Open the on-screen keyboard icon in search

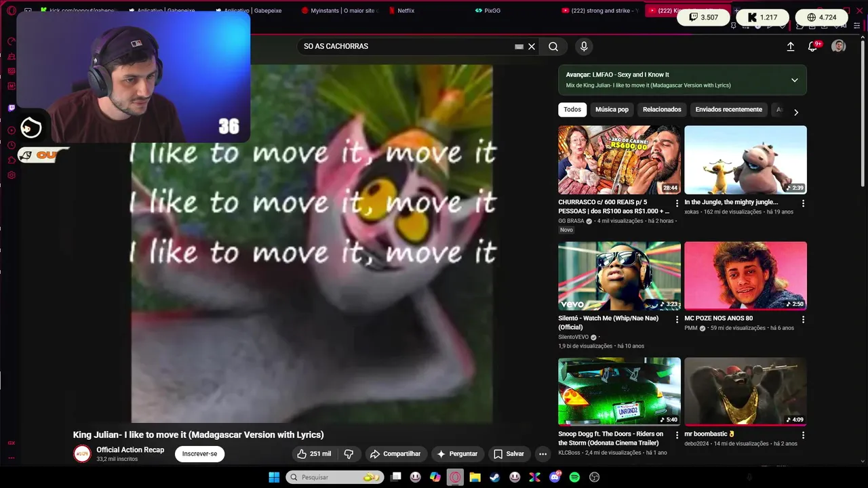tap(519, 47)
